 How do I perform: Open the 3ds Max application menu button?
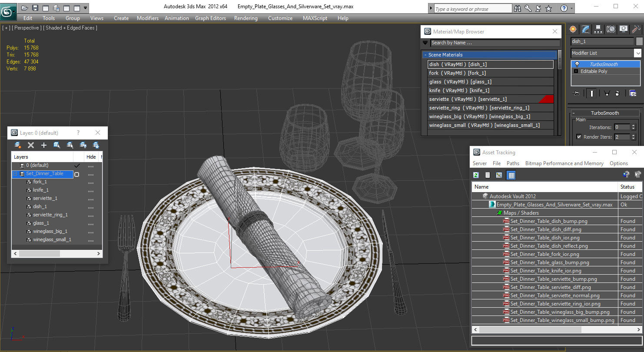pyautogui.click(x=8, y=11)
